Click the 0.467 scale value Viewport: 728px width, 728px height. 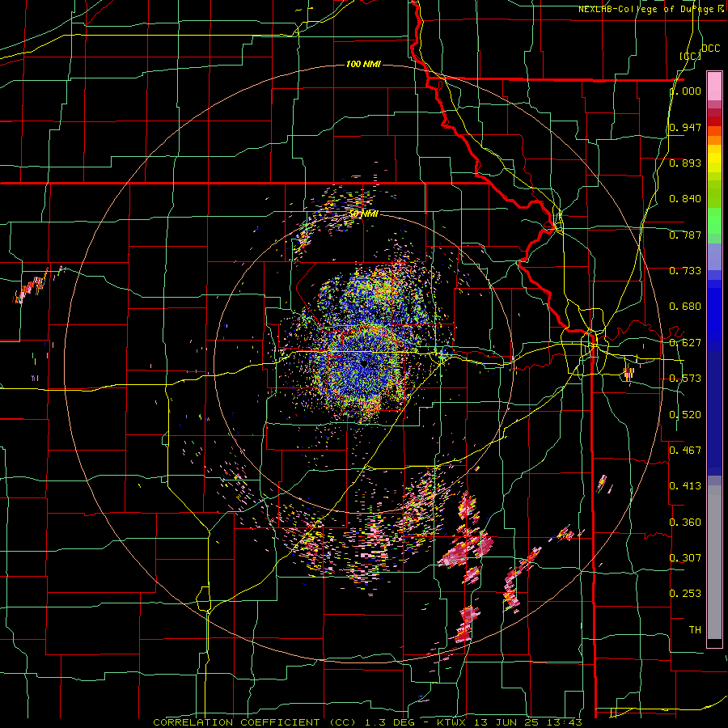[685, 451]
